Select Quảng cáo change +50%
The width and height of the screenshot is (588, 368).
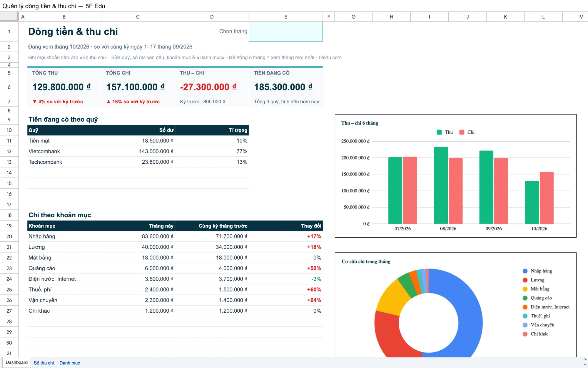(314, 268)
